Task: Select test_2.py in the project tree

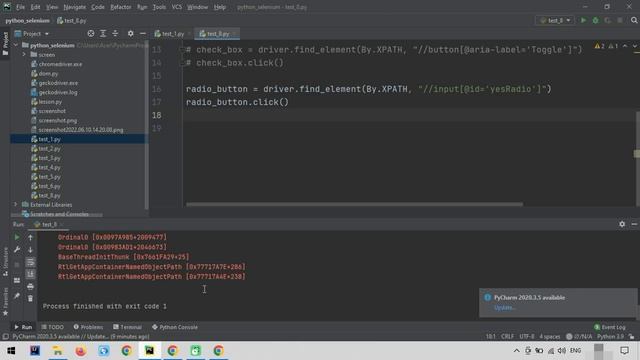Action: point(49,149)
